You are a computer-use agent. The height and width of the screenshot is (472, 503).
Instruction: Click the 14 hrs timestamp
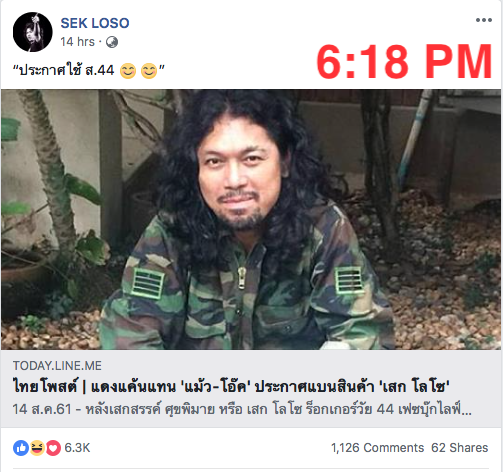tap(78, 42)
